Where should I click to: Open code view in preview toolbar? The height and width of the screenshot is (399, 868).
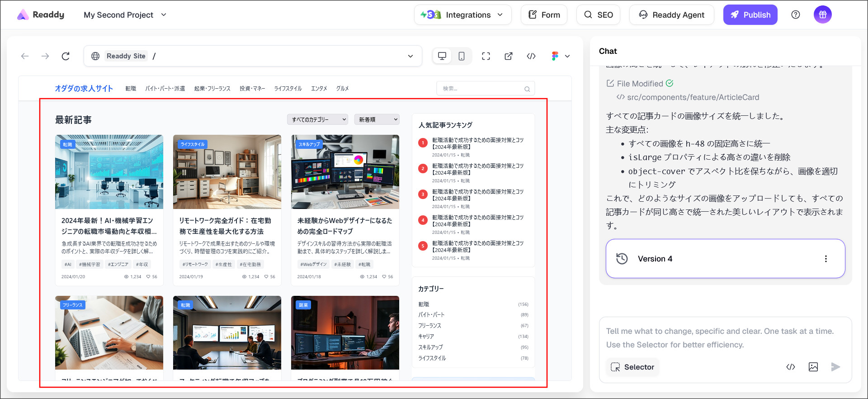531,56
